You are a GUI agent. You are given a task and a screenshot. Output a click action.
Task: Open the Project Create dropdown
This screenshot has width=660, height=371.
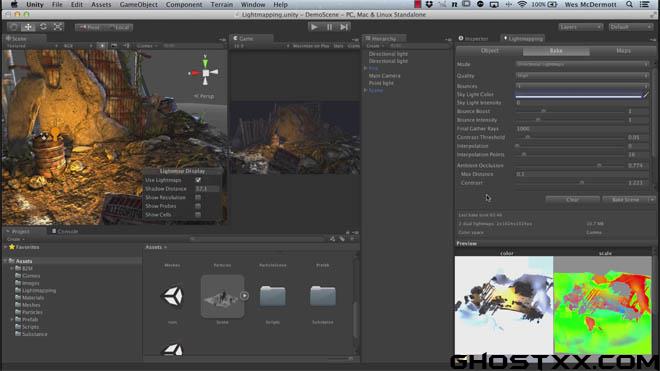tap(16, 239)
